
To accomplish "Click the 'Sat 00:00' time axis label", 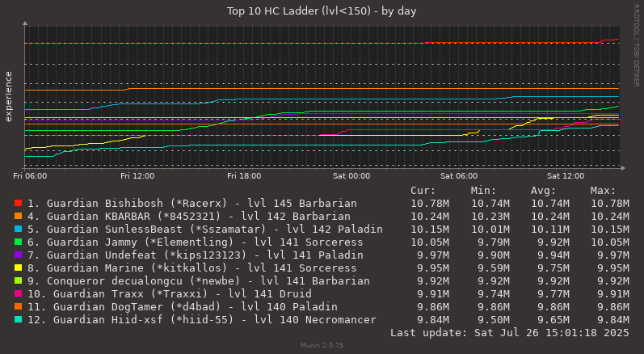I will (x=351, y=175).
